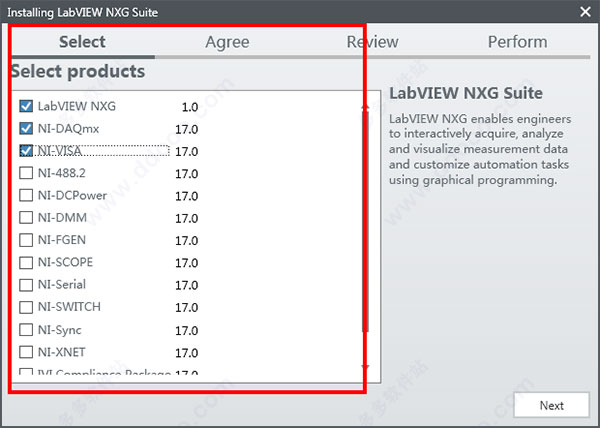Select the NI-FGEN checkbox
This screenshot has width=600, height=428.
pyautogui.click(x=26, y=240)
